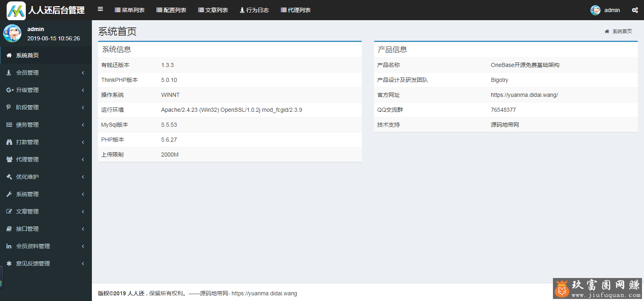Select the 操作系统 WINNT value
The height and width of the screenshot is (301, 644).
(x=170, y=95)
